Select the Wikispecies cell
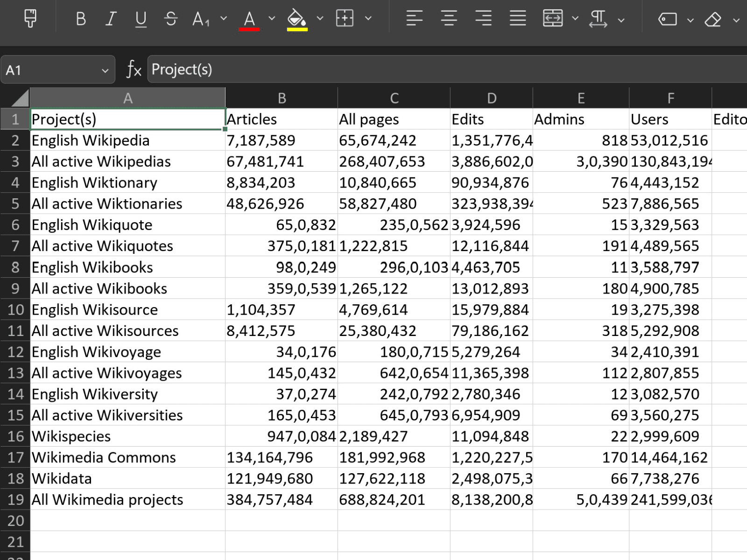The width and height of the screenshot is (747, 560). pos(127,436)
